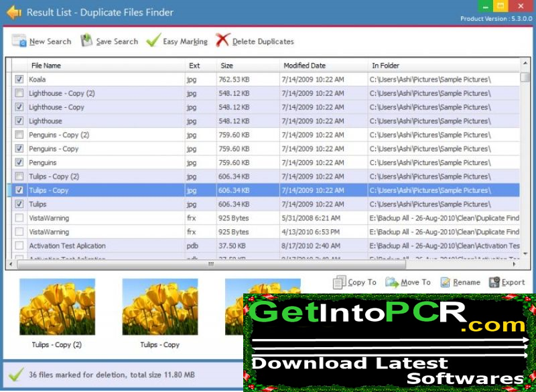Image resolution: width=536 pixels, height=392 pixels.
Task: Click the yellow back arrow in the title bar
Action: click(x=12, y=11)
